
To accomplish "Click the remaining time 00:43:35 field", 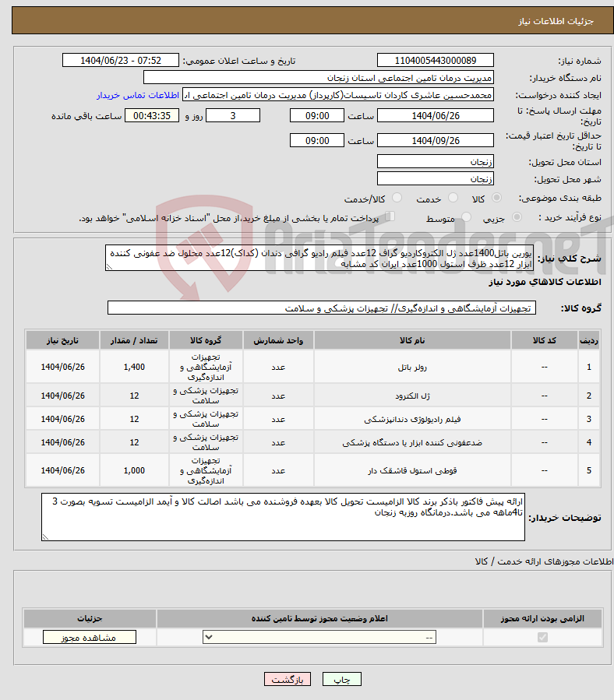I will coord(152,115).
